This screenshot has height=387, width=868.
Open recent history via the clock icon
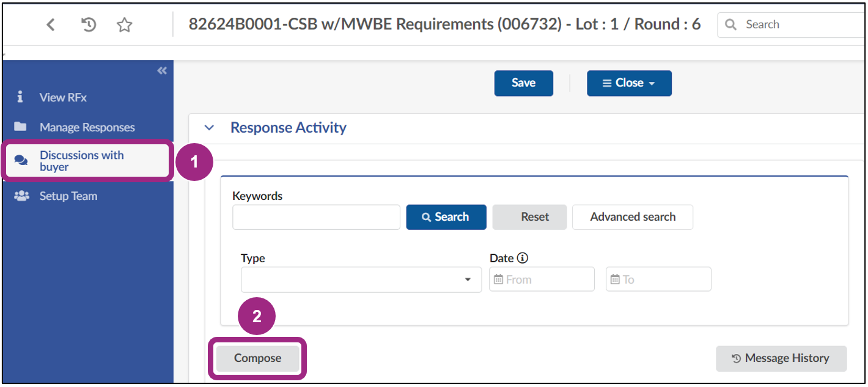pos(88,24)
